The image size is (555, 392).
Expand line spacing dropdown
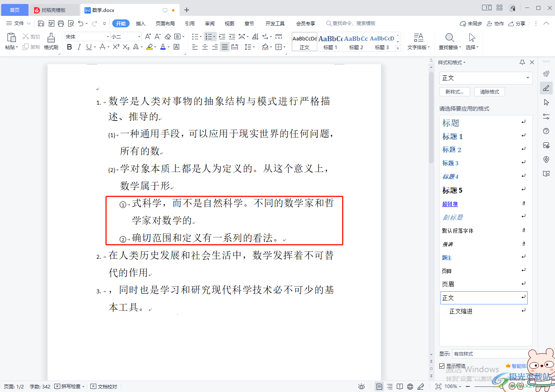pos(254,47)
